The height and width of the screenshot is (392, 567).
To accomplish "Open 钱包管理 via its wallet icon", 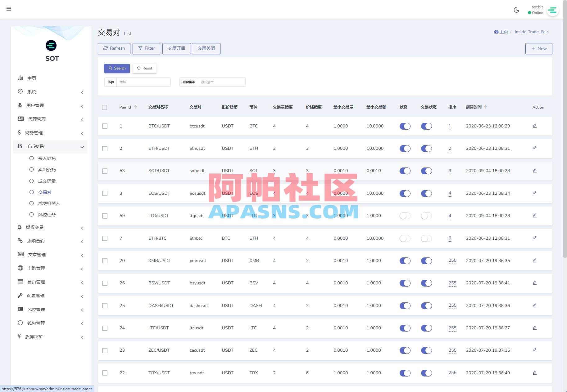I will (20, 323).
